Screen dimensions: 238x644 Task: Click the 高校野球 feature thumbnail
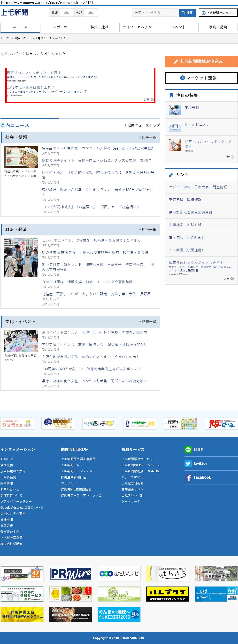coord(175,110)
